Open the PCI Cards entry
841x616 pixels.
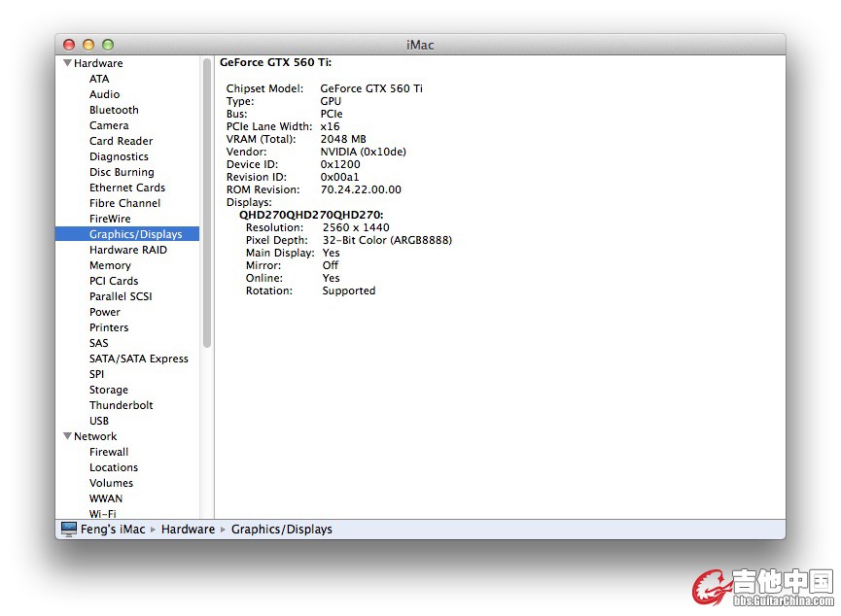114,281
